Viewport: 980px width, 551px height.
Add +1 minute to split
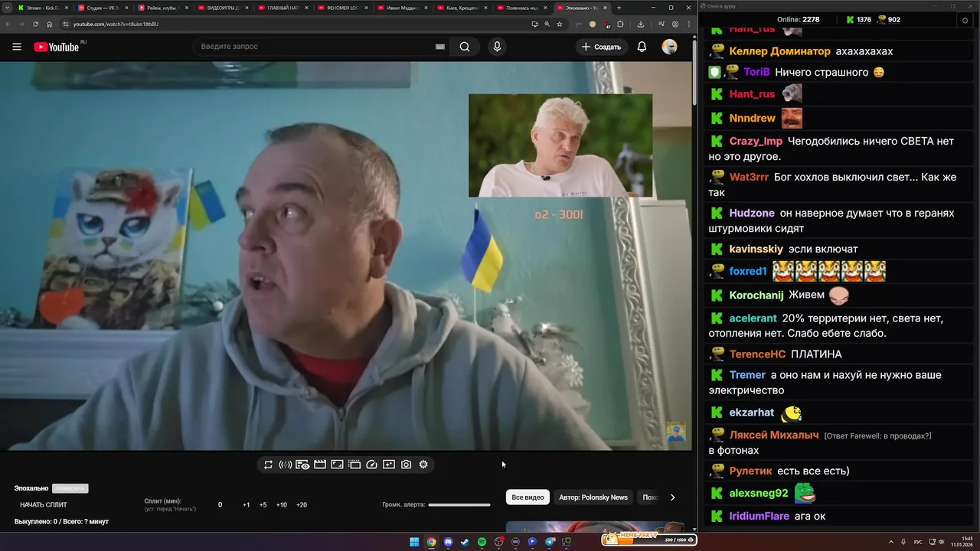(247, 505)
